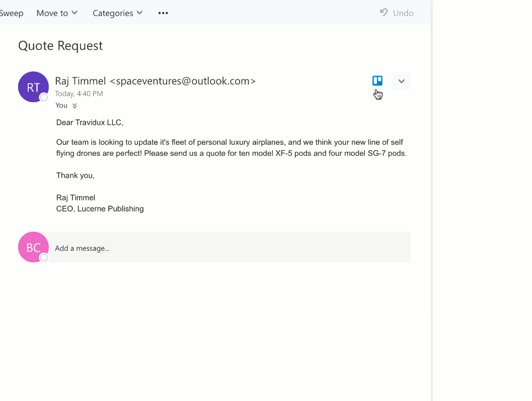Open message actions chevron beside Trello icon
The image size is (532, 401).
click(401, 81)
